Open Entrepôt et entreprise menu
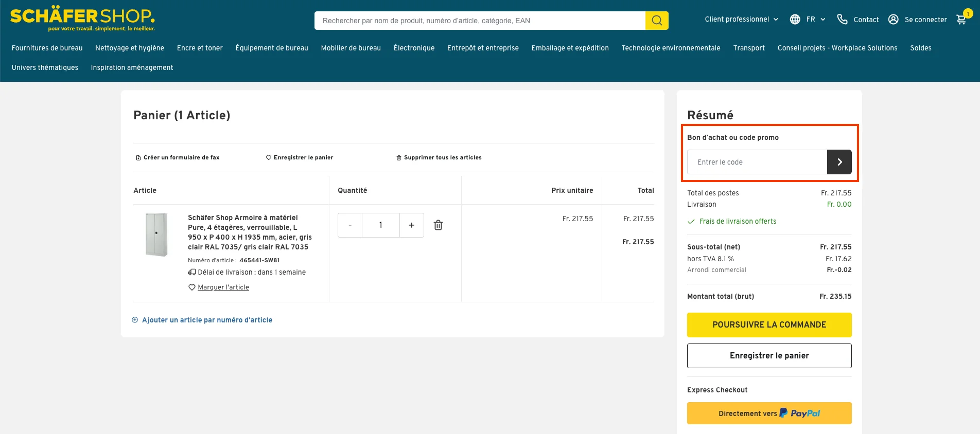This screenshot has width=980, height=434. pos(483,48)
